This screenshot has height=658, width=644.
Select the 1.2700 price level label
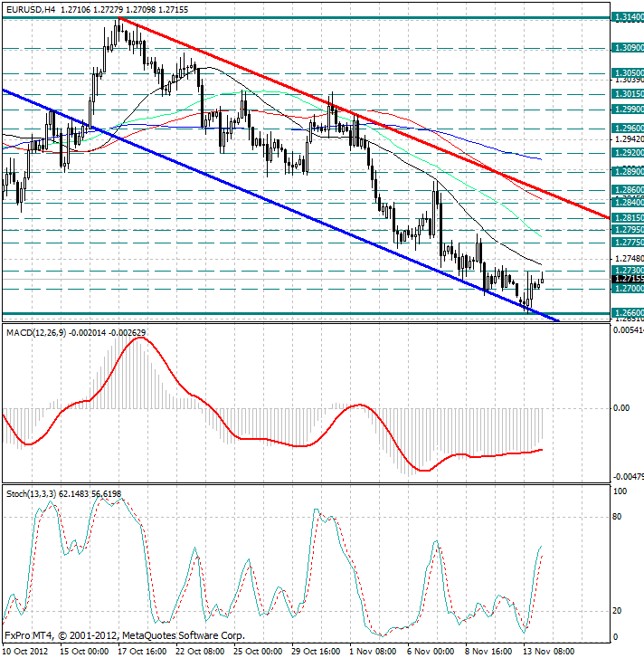coord(628,289)
